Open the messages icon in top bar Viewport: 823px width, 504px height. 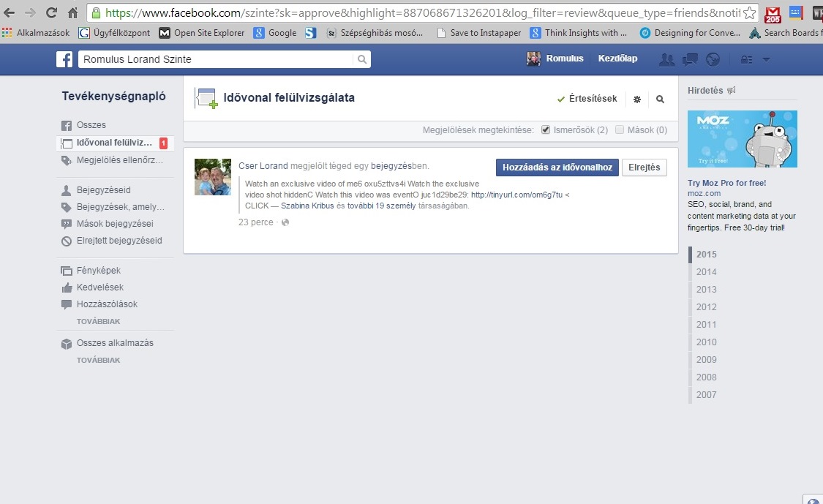click(x=689, y=60)
